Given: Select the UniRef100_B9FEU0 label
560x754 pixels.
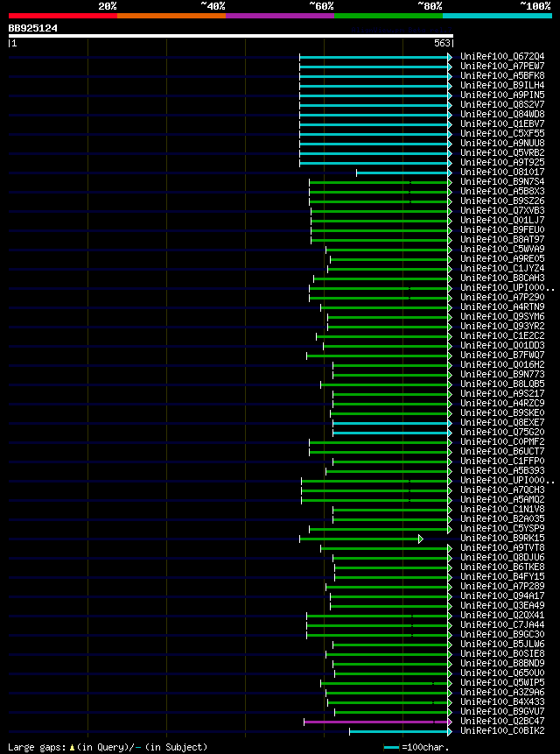Looking at the screenshot, I should pos(502,229).
